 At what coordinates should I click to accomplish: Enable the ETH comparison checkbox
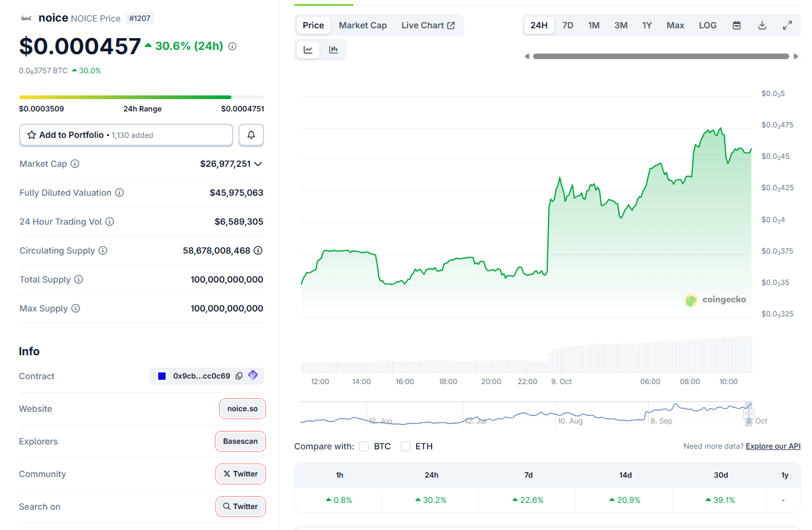click(404, 446)
